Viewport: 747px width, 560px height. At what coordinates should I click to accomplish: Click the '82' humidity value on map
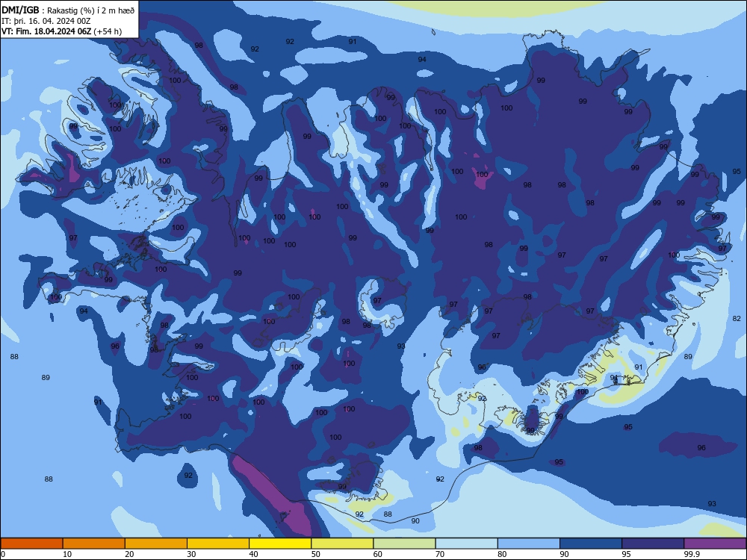tap(737, 319)
